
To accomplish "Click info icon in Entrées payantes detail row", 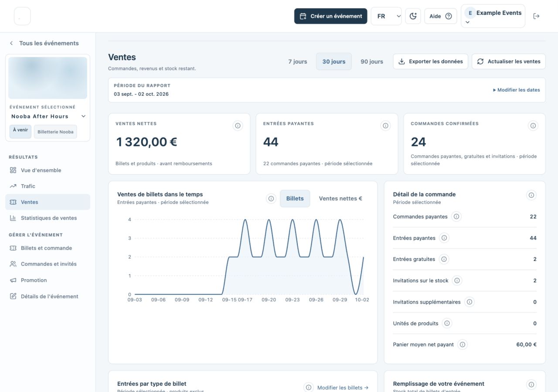I will (444, 238).
